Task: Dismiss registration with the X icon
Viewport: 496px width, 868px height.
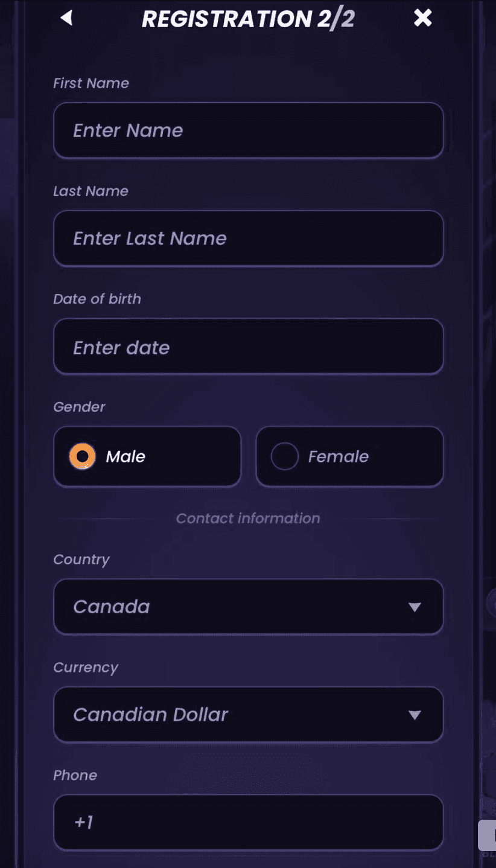Action: click(422, 18)
